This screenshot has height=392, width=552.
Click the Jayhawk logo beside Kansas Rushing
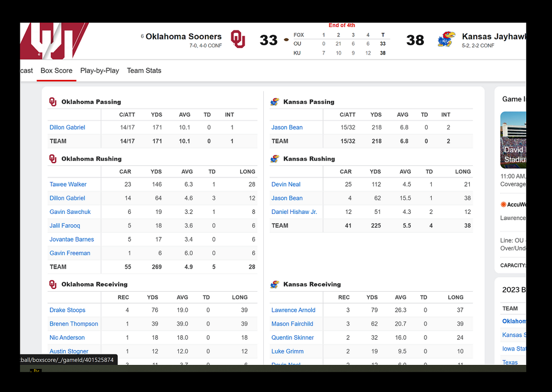click(274, 159)
